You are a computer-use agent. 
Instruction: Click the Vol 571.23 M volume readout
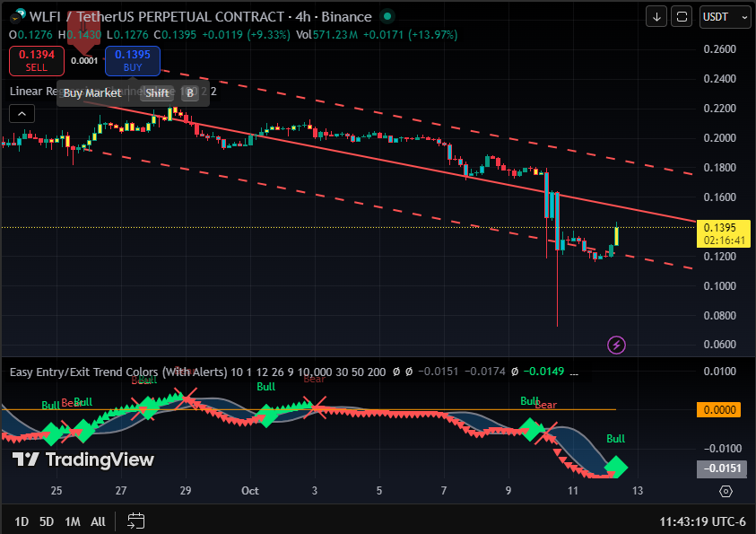coord(326,35)
